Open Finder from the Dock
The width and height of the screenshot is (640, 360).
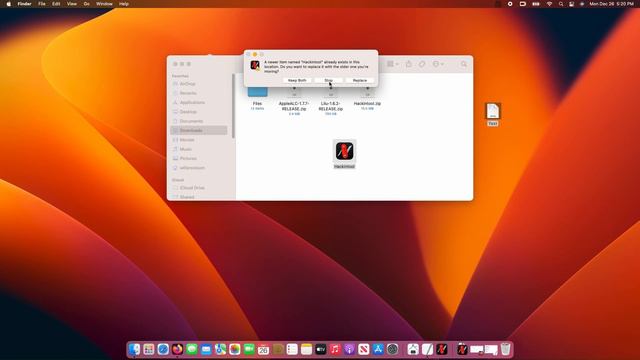[134, 349]
